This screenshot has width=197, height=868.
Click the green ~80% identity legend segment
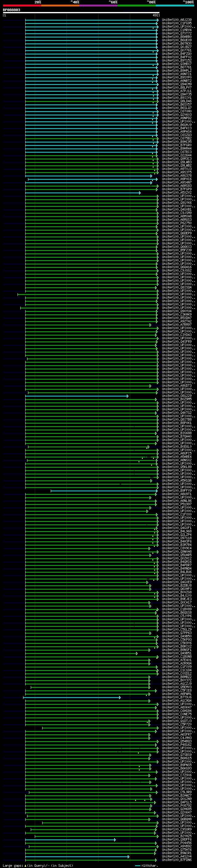(137, 6)
